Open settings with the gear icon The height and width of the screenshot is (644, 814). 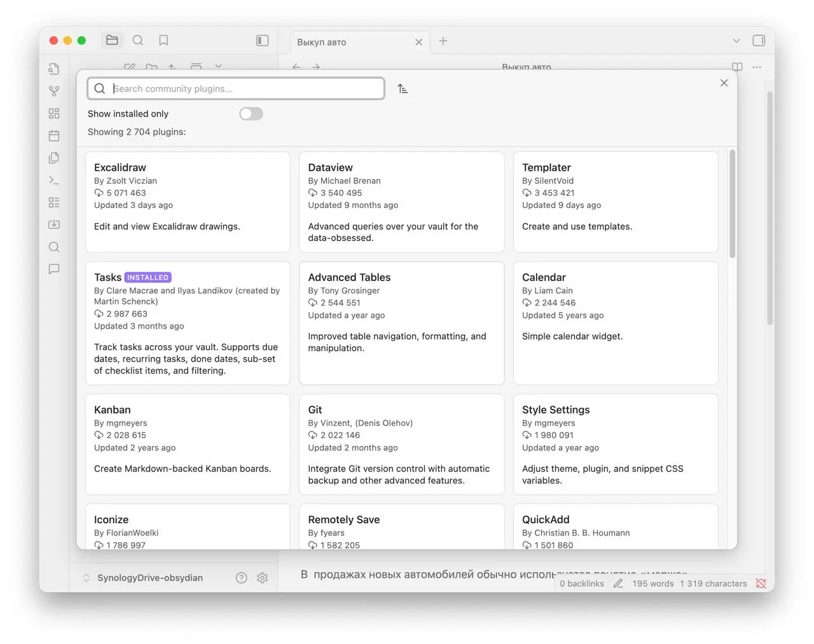[x=263, y=578]
